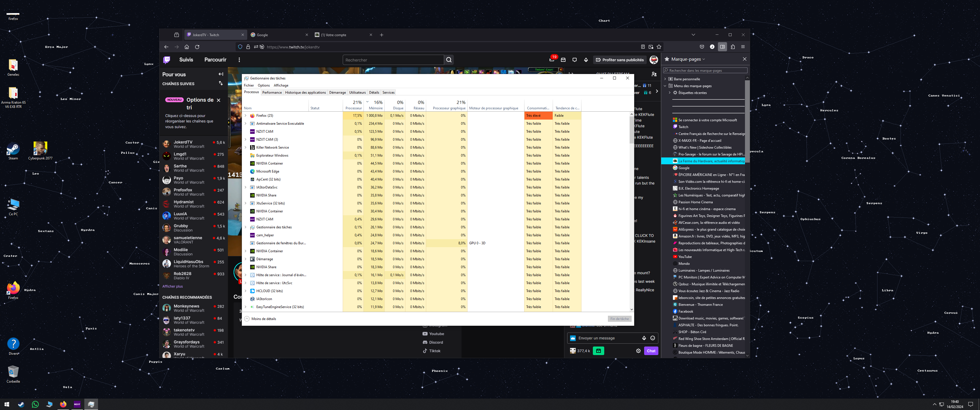Expand the Firefox (25) process group

tap(245, 116)
